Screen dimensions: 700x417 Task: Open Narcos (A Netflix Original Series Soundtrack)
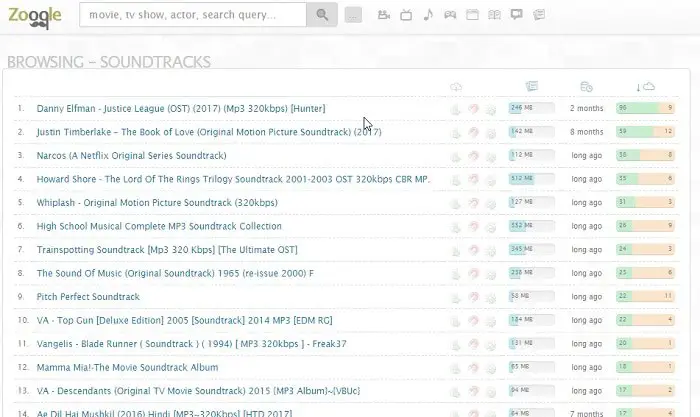pyautogui.click(x=131, y=156)
